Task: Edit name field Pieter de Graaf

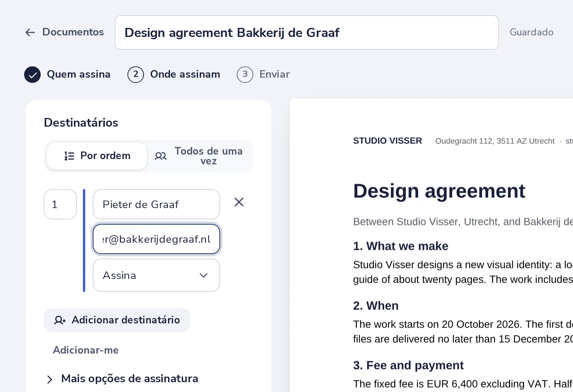Action: (156, 204)
